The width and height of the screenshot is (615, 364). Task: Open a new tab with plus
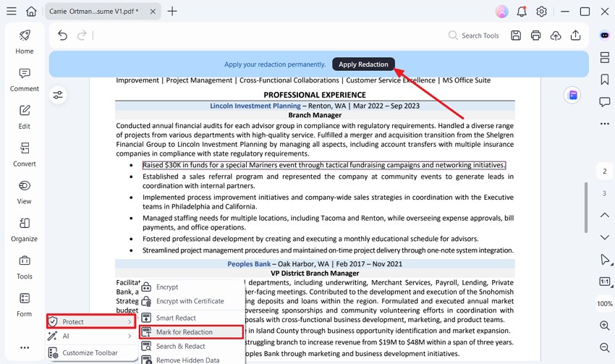click(x=172, y=11)
